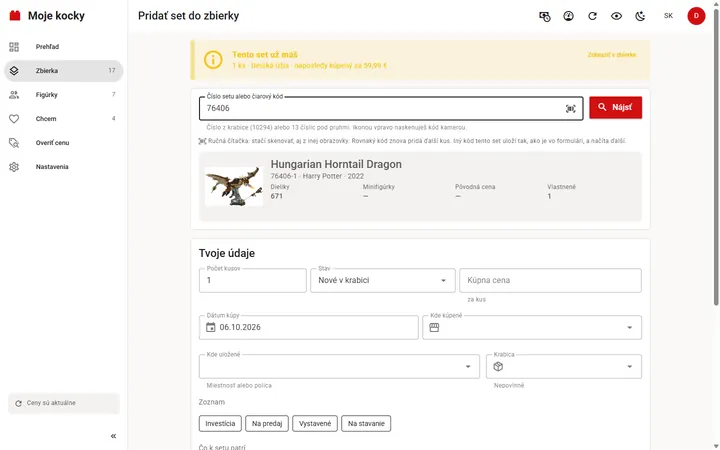Click the Prehľad dashboard grid icon
This screenshot has height=450, width=720.
tap(14, 47)
